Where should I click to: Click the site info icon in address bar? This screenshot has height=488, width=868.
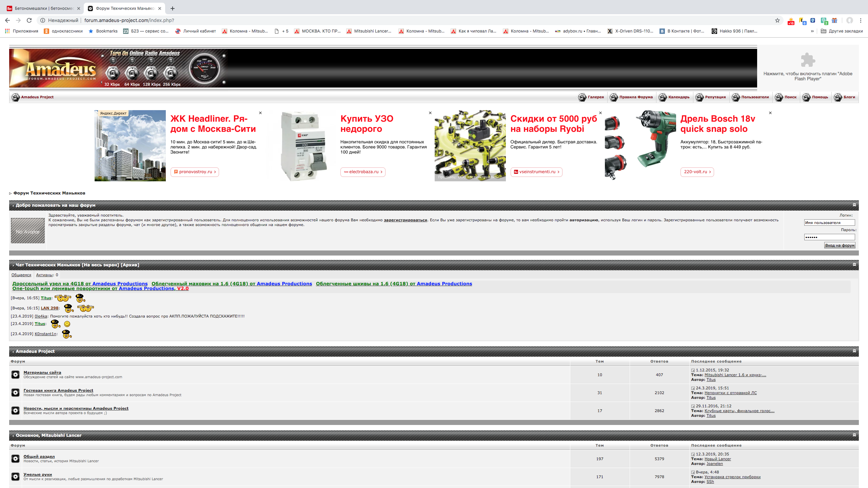click(x=43, y=20)
